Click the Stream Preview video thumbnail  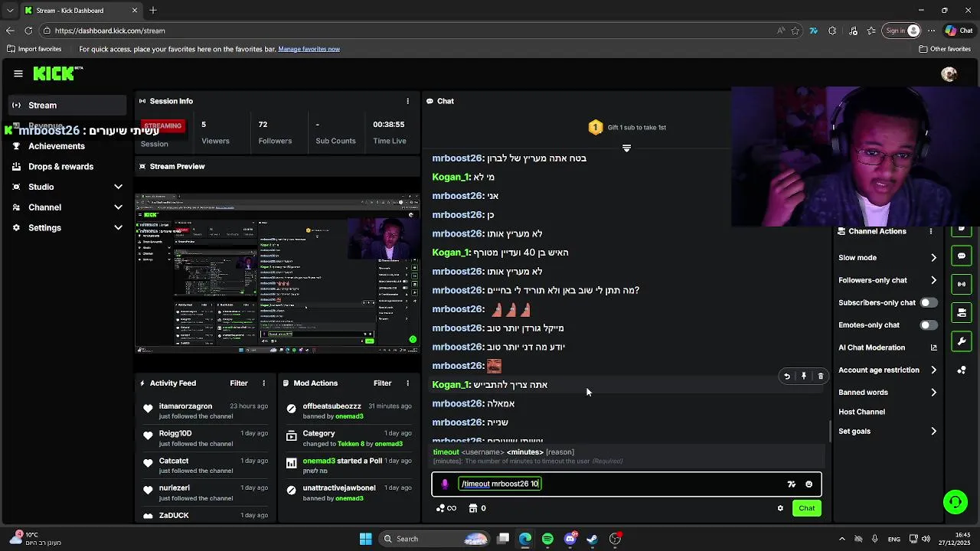point(277,272)
